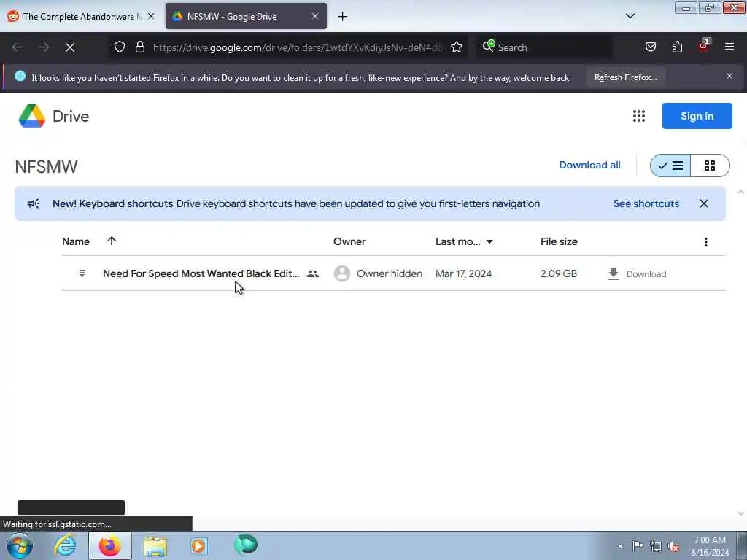The height and width of the screenshot is (560, 747).
Task: Click the URL address bar
Action: (x=298, y=47)
